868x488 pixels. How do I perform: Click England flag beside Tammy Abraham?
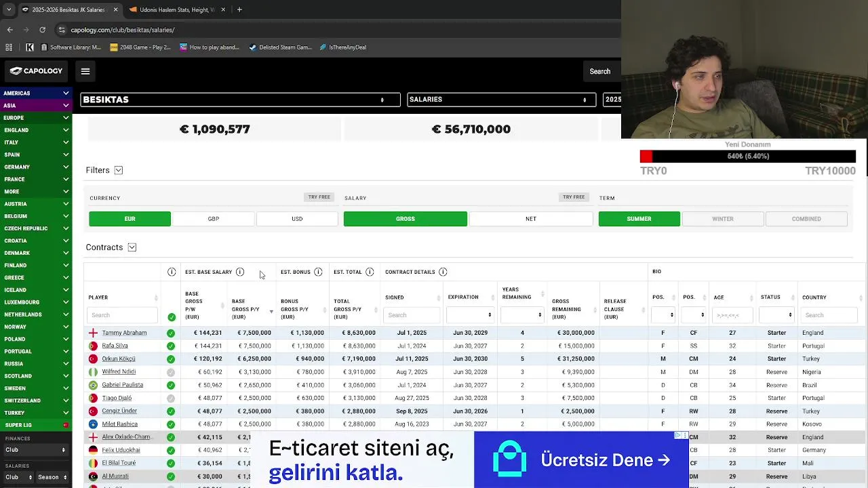click(x=93, y=333)
